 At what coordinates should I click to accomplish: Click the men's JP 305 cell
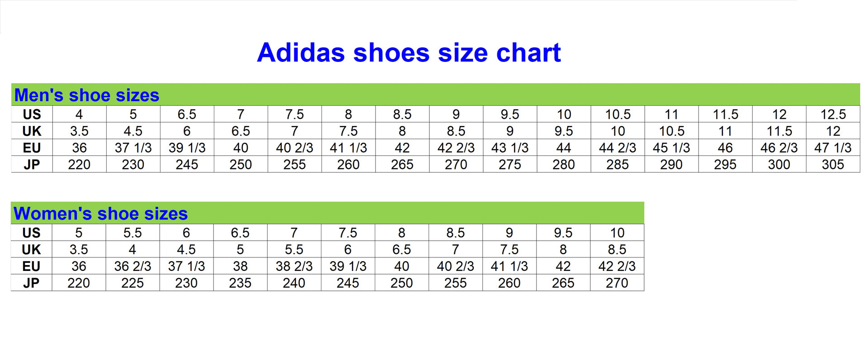[833, 164]
